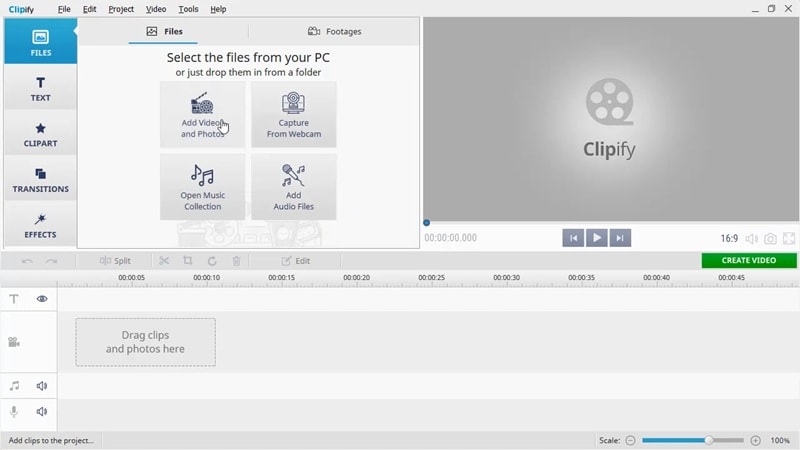Open the Tools menu
The height and width of the screenshot is (450, 800).
(x=188, y=9)
